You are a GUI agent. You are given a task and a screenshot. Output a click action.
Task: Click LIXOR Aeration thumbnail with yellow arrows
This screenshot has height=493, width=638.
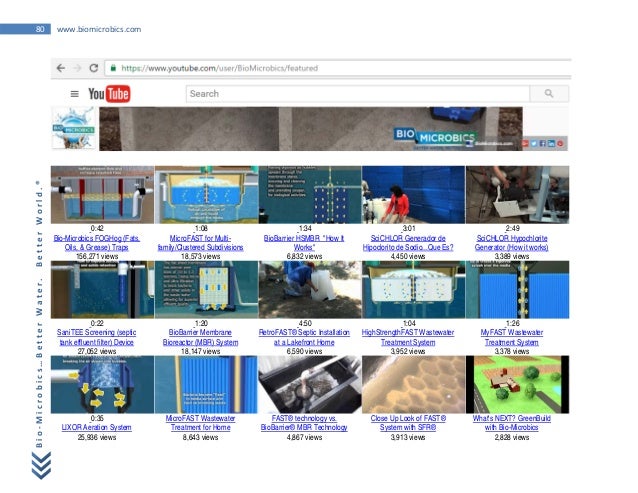(x=103, y=384)
